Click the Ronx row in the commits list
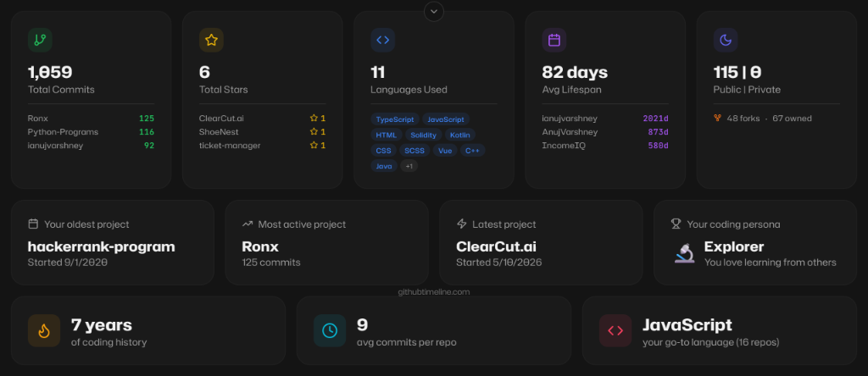Screen dimensions: 868x376 pyautogui.click(x=91, y=119)
